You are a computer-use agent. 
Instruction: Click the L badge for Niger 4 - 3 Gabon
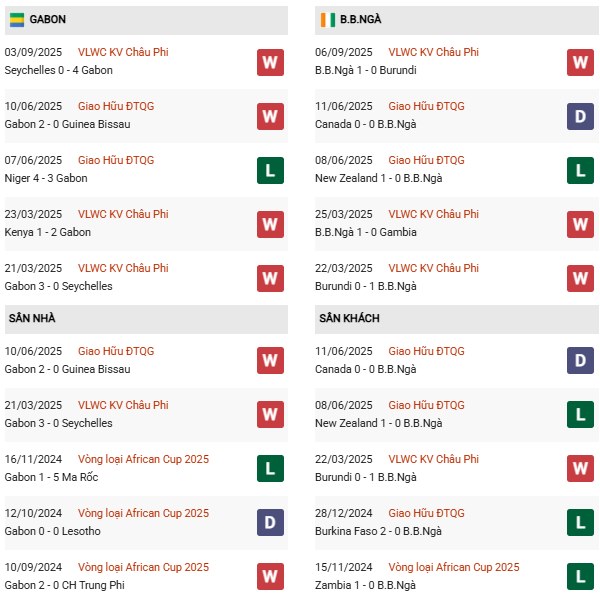click(270, 170)
